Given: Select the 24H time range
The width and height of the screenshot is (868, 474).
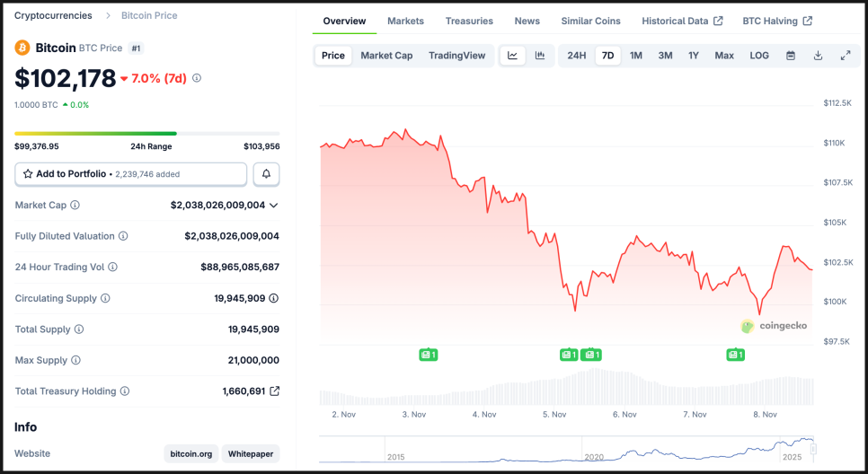Looking at the screenshot, I should click(x=577, y=56).
